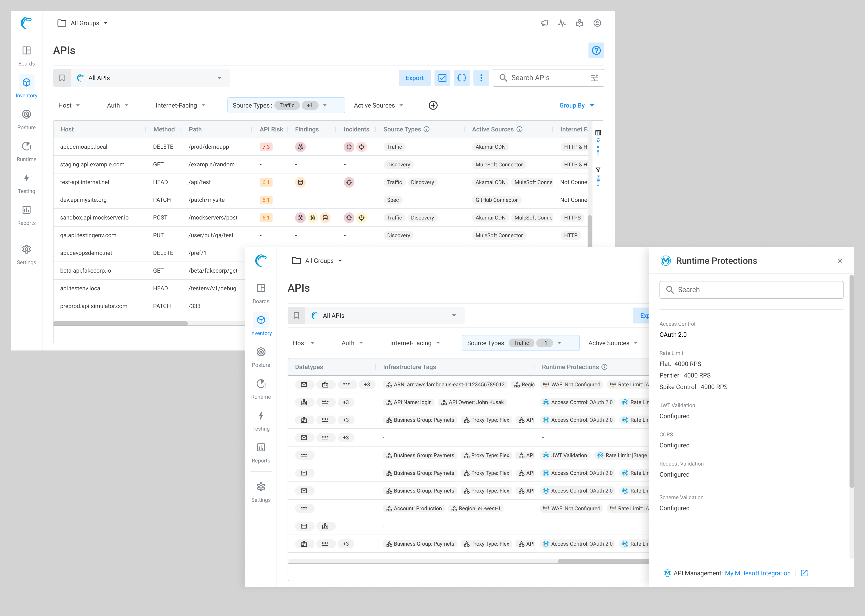Click the help question mark button
Viewport: 865px width, 616px height.
pos(596,50)
